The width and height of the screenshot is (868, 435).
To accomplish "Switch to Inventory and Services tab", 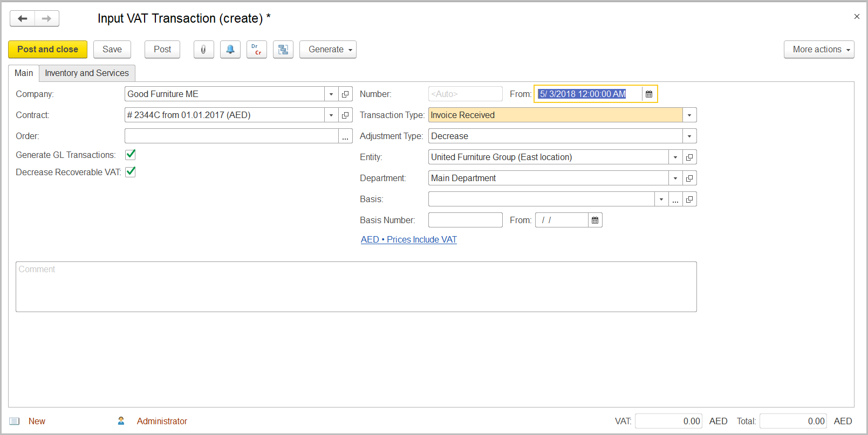I will coord(87,73).
